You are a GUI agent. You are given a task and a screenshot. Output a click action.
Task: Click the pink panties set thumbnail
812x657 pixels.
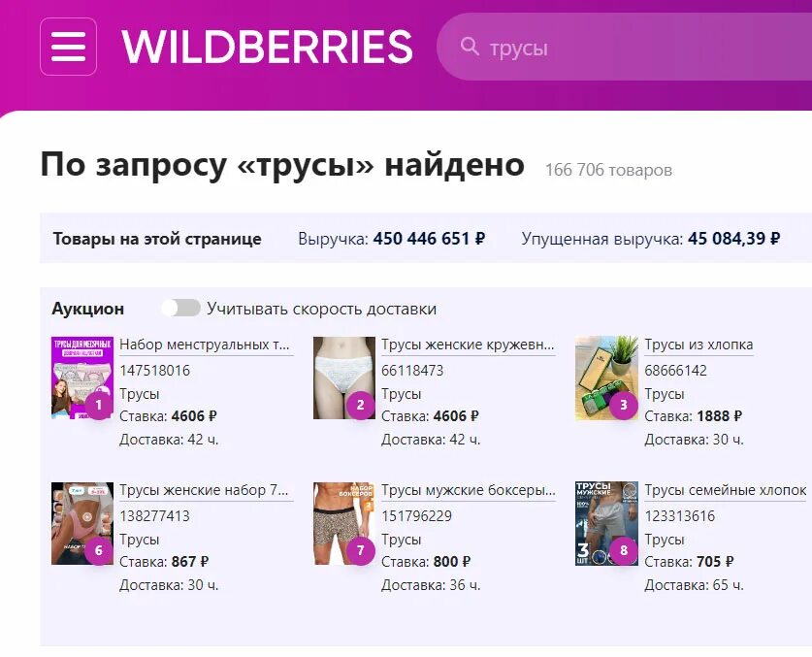coord(82,523)
